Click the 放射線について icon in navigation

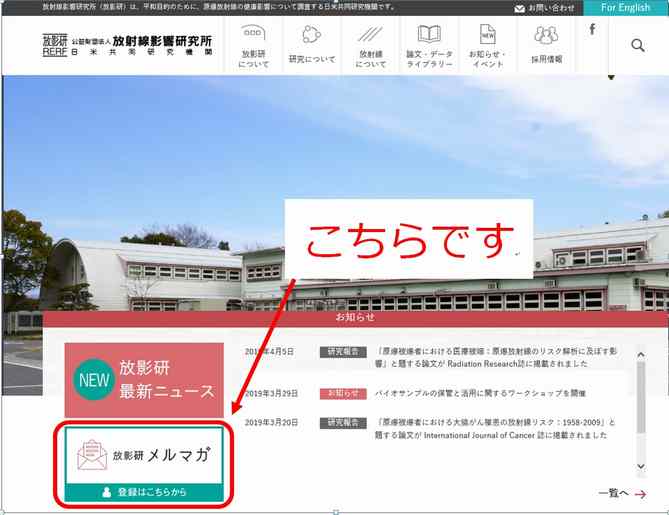(371, 36)
